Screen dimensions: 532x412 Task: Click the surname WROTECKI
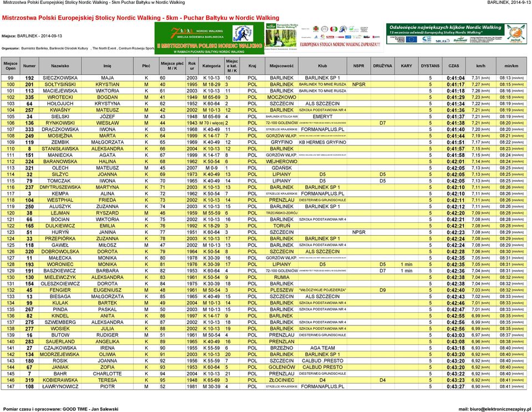tap(60, 98)
